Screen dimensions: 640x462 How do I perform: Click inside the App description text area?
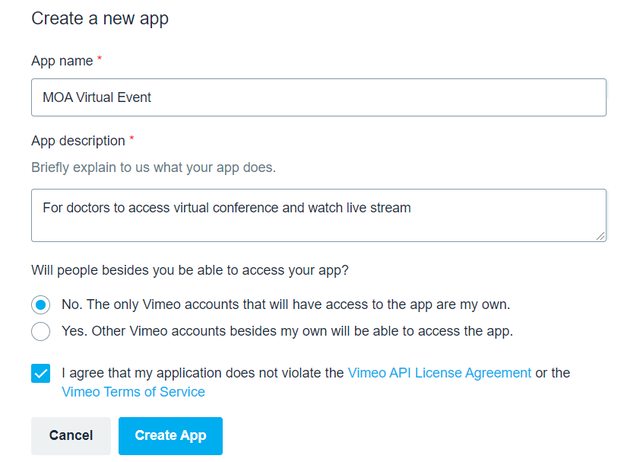(x=318, y=215)
